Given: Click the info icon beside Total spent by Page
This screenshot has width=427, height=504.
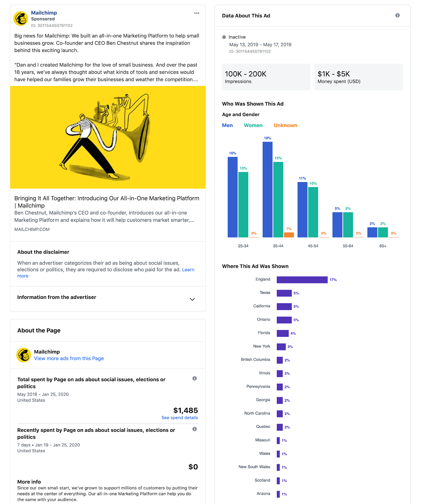Looking at the screenshot, I should pos(195,379).
